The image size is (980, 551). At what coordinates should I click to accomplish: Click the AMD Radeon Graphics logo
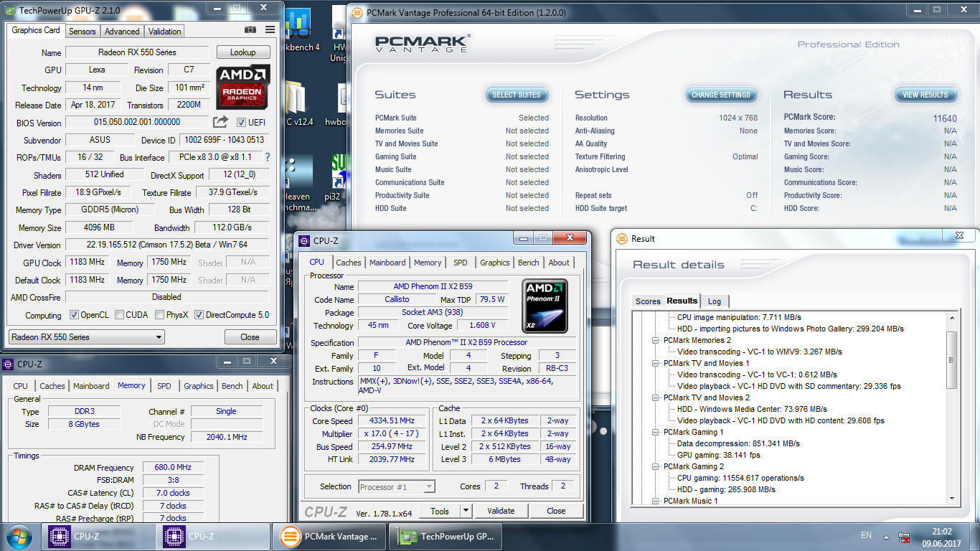tap(242, 87)
